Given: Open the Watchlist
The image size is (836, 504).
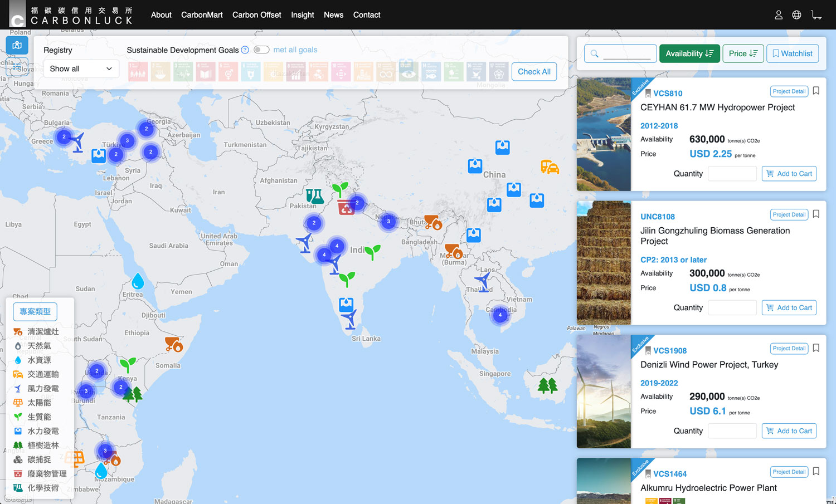Looking at the screenshot, I should (x=793, y=53).
